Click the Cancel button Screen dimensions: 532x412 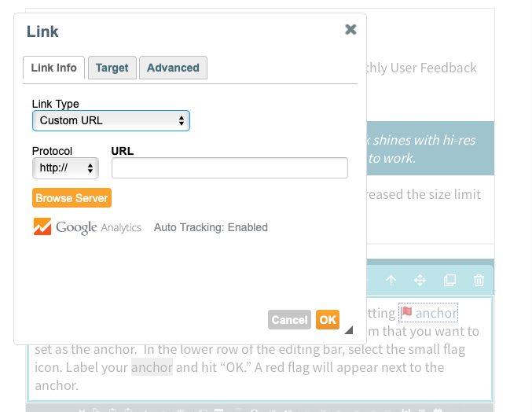click(289, 320)
